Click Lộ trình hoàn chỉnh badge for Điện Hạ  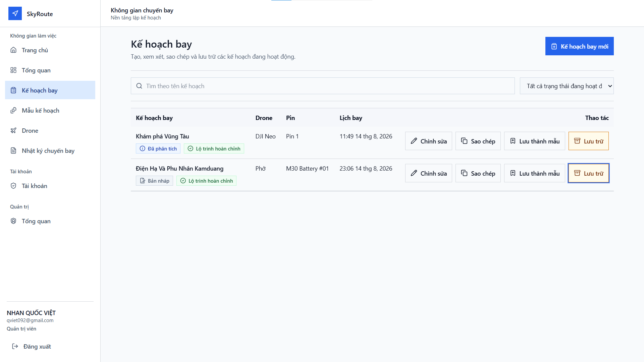coord(206,181)
